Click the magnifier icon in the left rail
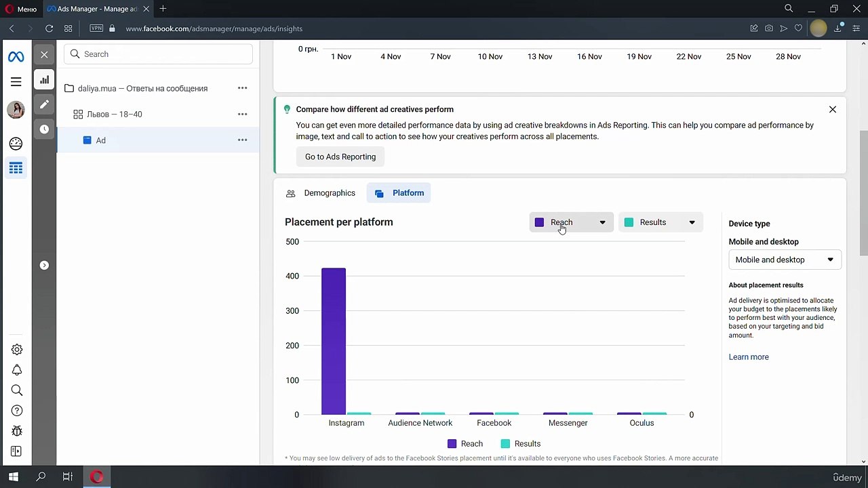The width and height of the screenshot is (868, 488). (x=17, y=390)
